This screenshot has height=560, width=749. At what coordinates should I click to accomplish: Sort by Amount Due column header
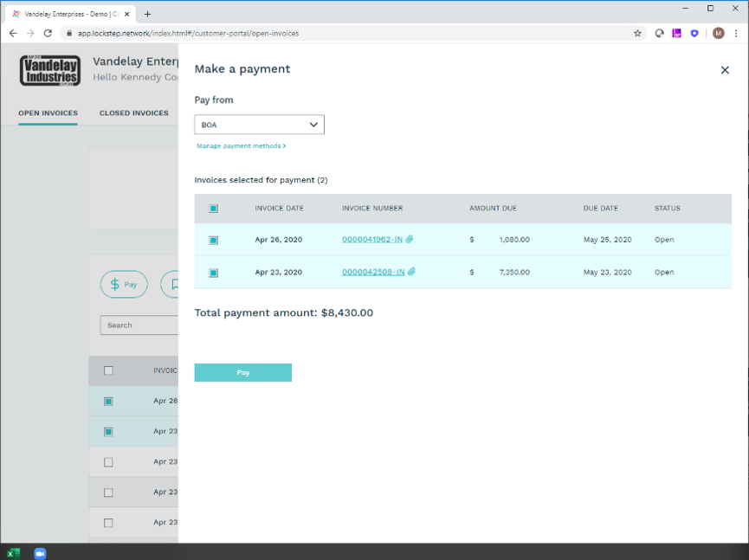pyautogui.click(x=493, y=208)
